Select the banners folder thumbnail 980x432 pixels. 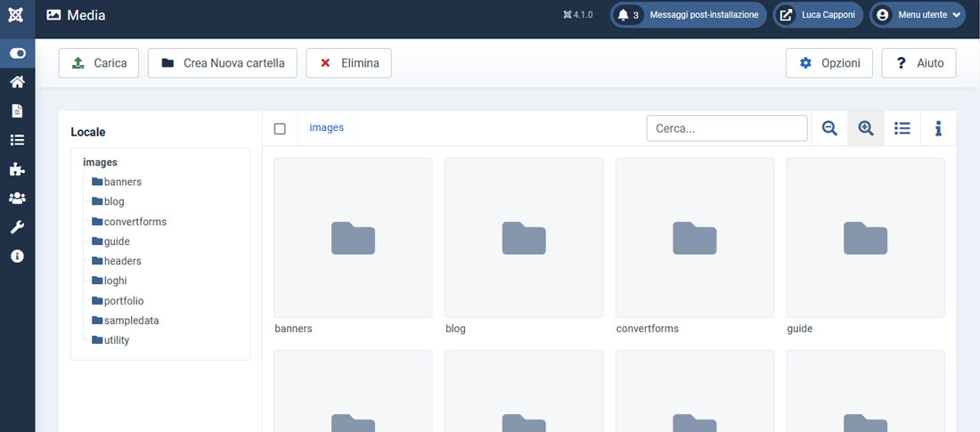pyautogui.click(x=353, y=238)
